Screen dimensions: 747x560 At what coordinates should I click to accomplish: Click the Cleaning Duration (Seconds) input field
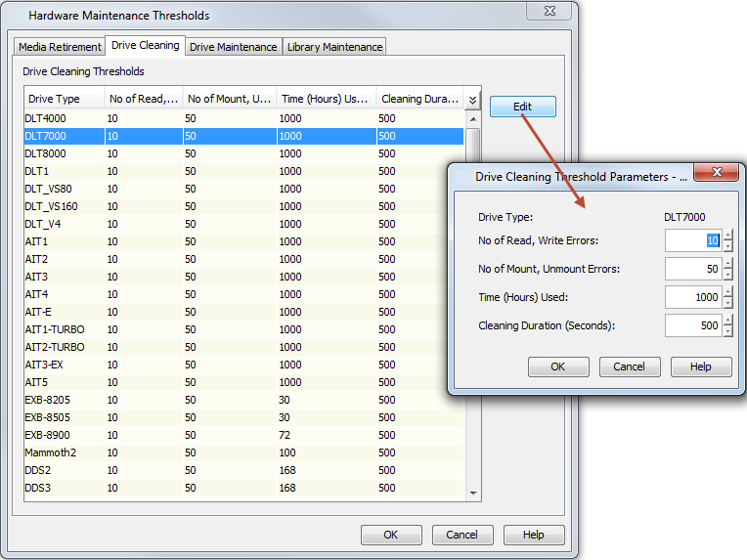693,325
